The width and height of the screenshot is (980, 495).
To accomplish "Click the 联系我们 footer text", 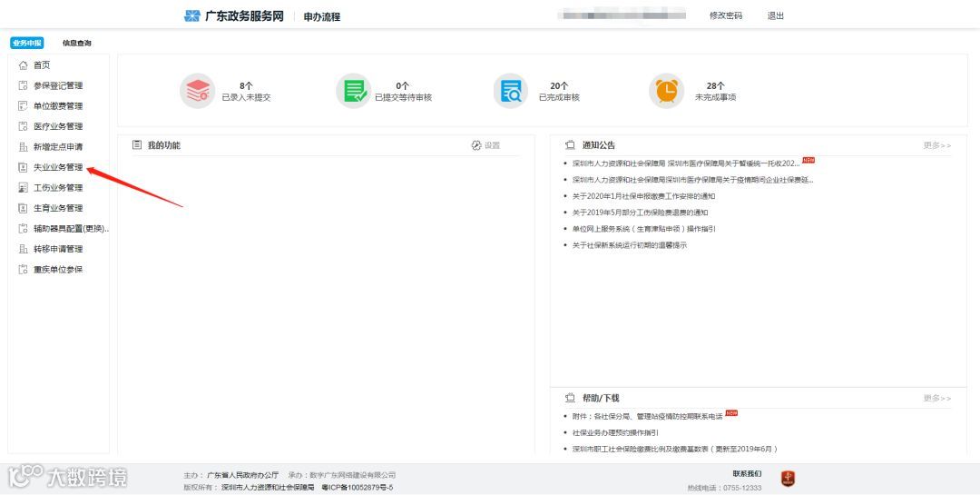I will (x=748, y=474).
